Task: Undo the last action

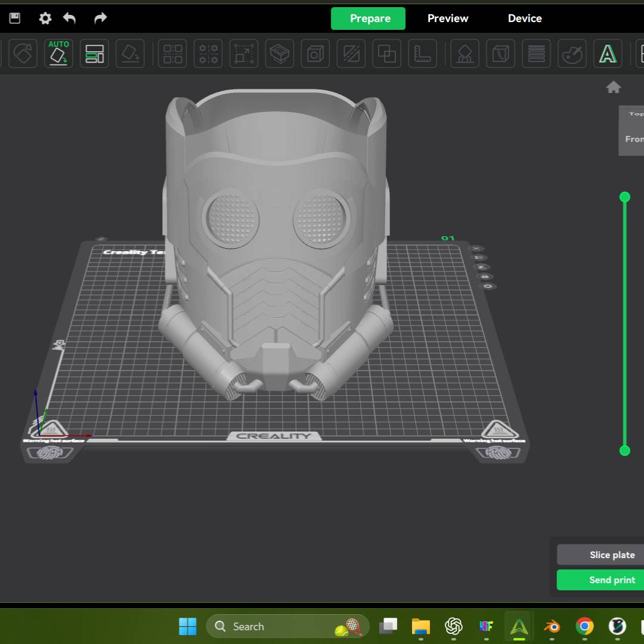Action: coord(69,18)
